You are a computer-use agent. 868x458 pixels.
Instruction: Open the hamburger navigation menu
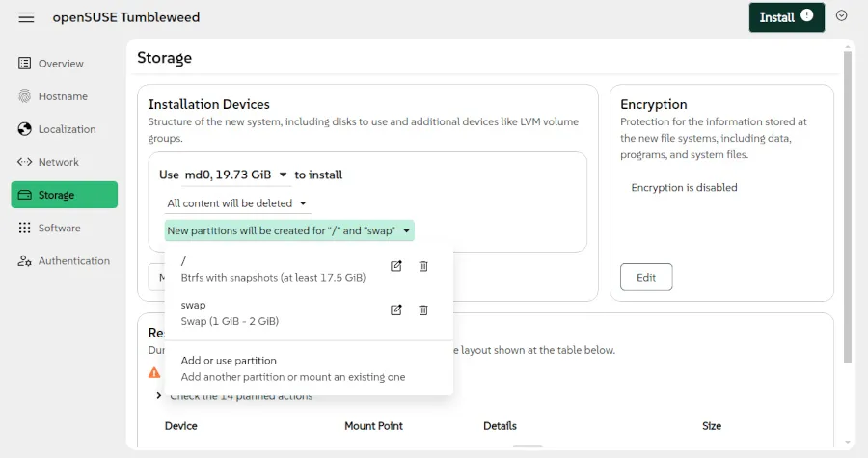(26, 17)
